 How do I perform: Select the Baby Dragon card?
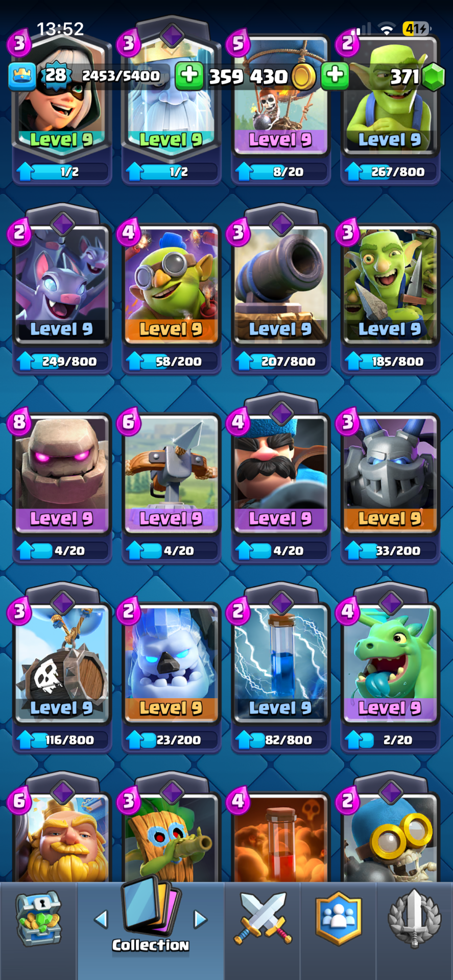click(390, 664)
